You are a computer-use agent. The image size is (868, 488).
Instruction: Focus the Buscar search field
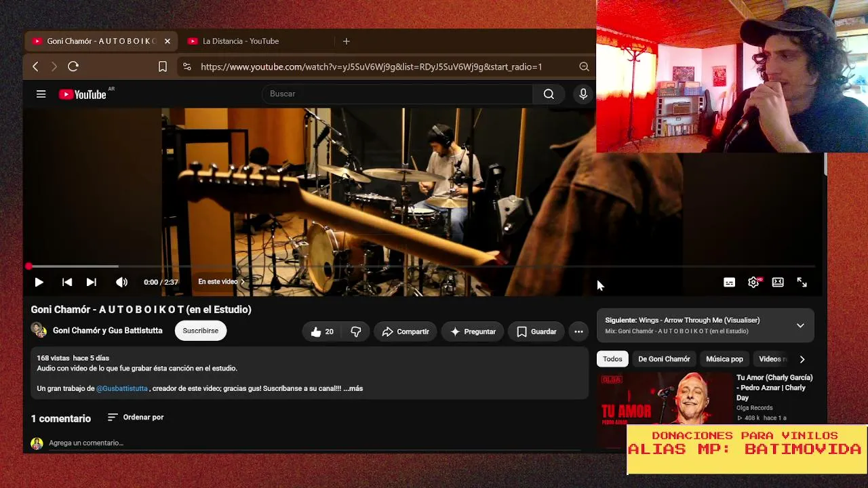(x=397, y=94)
